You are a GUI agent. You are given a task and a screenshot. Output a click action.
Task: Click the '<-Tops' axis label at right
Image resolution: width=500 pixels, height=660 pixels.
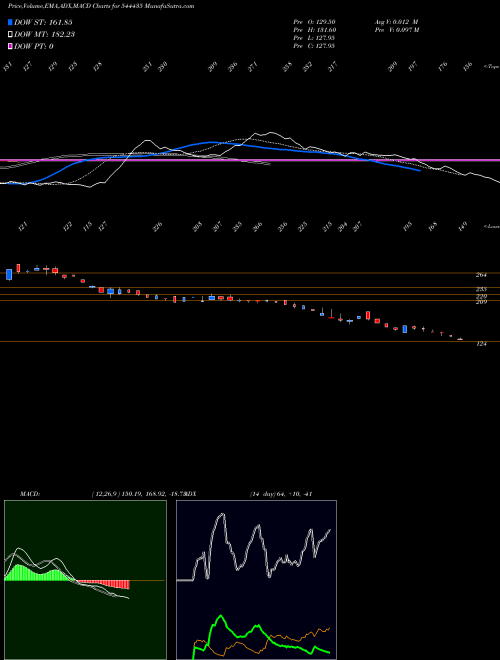[491, 67]
